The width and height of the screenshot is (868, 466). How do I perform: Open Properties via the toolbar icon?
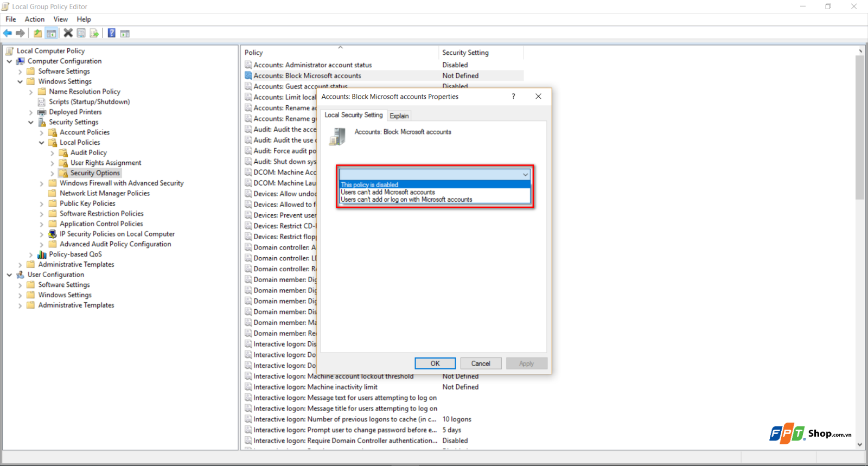[81, 33]
